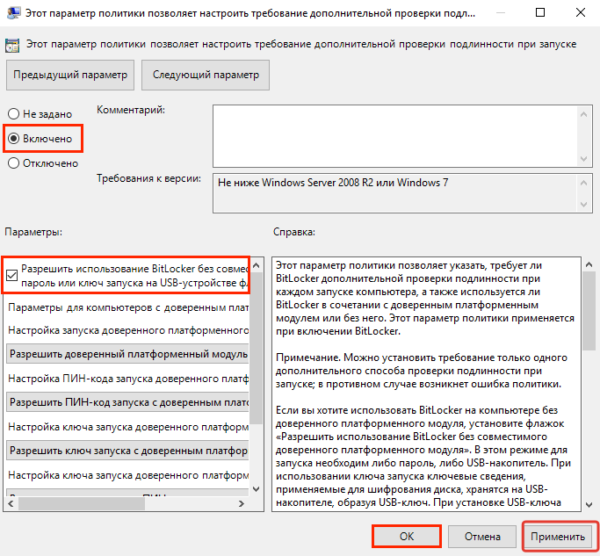Click the 'Отмена' button
This screenshot has height=556, width=600.
point(482,536)
